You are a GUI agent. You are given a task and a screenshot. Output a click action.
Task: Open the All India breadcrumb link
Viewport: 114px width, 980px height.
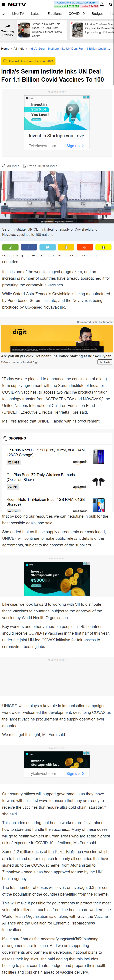[19, 49]
